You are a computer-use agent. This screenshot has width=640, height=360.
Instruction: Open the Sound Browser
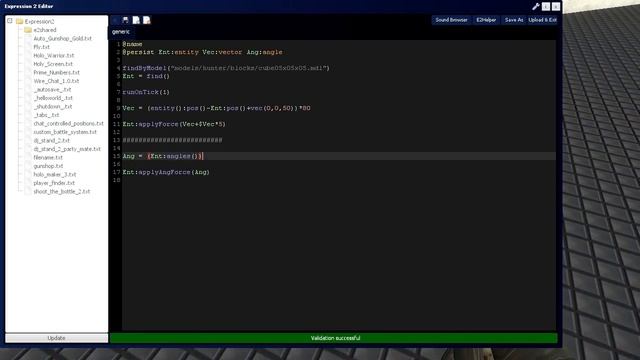click(x=451, y=20)
